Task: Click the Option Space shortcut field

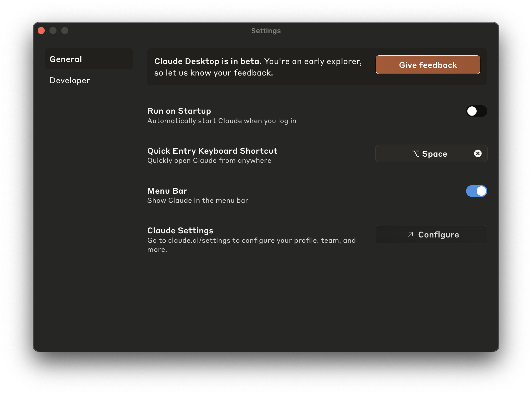Action: point(431,153)
